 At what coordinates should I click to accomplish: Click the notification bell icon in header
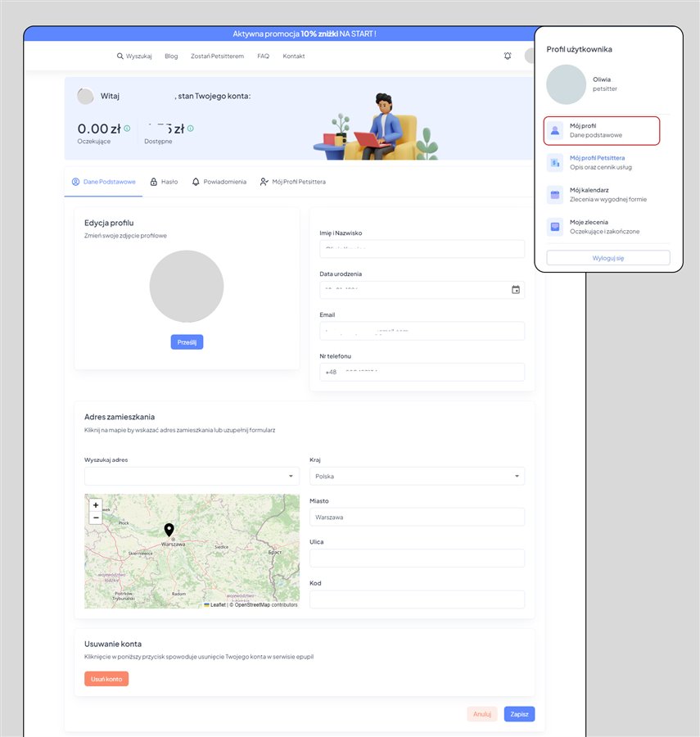pos(508,56)
